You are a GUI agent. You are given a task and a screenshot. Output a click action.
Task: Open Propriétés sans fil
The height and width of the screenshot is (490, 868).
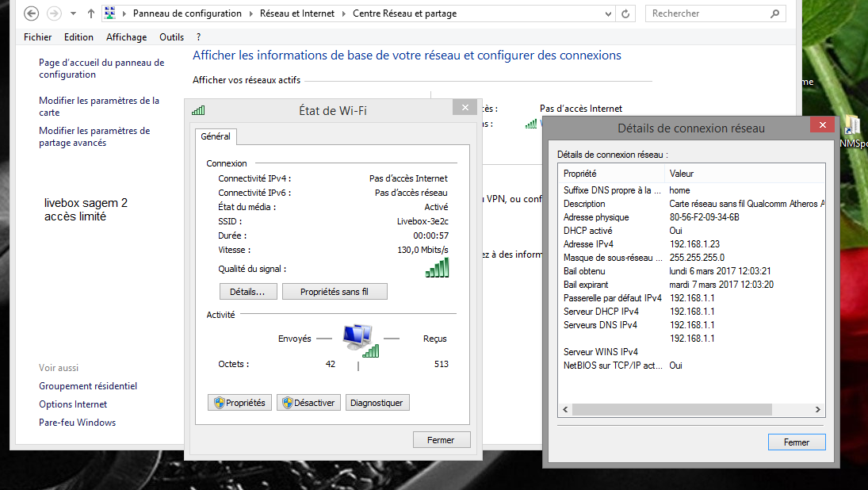pyautogui.click(x=335, y=292)
